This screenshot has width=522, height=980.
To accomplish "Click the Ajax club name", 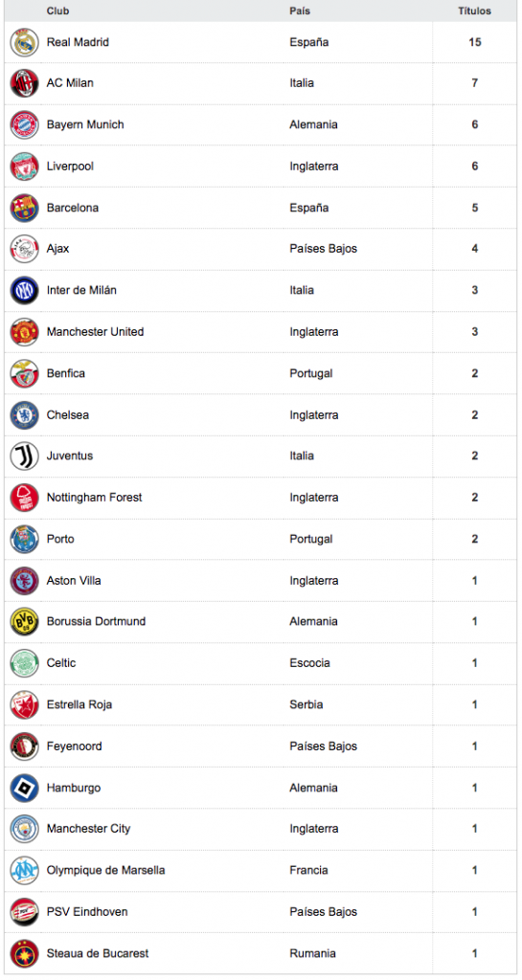I will [57, 249].
